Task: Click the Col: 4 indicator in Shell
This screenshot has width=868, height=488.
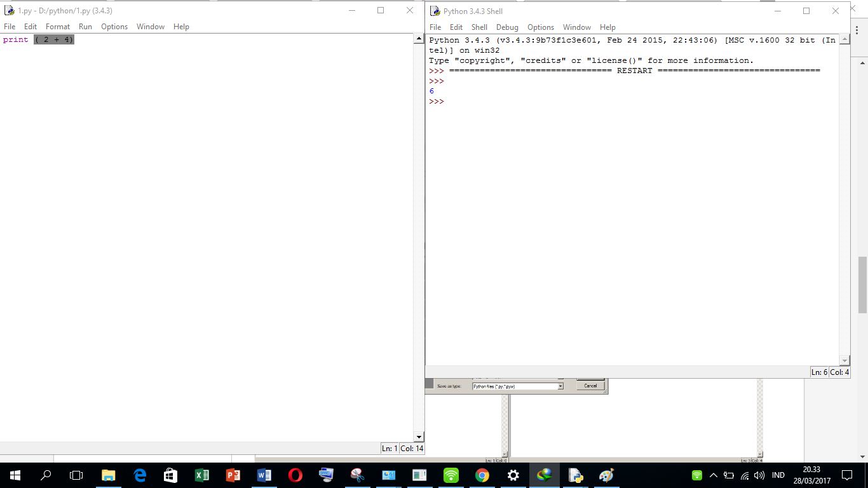Action: tap(839, 372)
